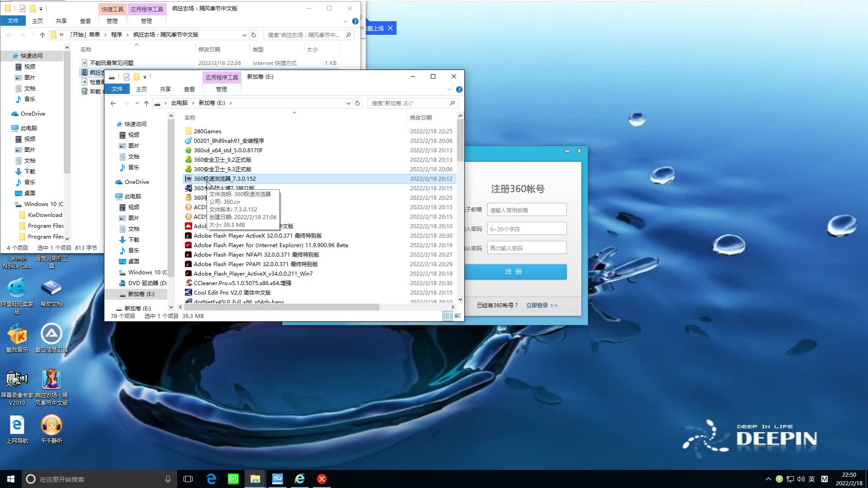Launch Edge browser from taskbar

[x=211, y=479]
